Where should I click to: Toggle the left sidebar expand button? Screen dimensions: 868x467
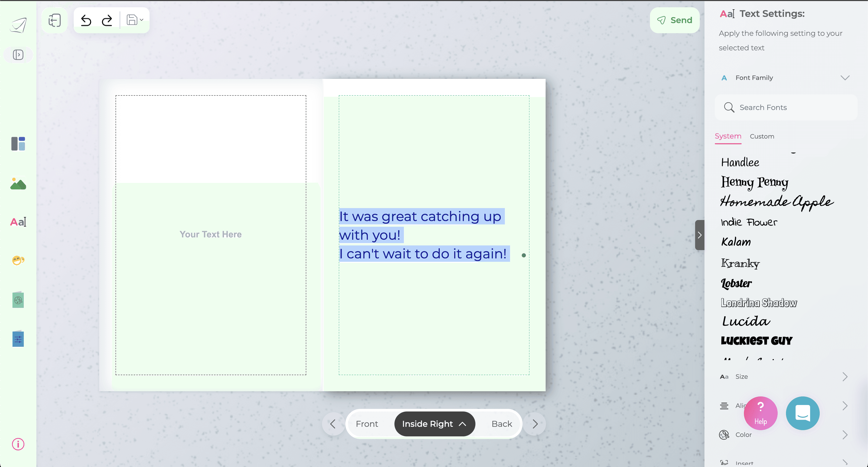(x=18, y=55)
